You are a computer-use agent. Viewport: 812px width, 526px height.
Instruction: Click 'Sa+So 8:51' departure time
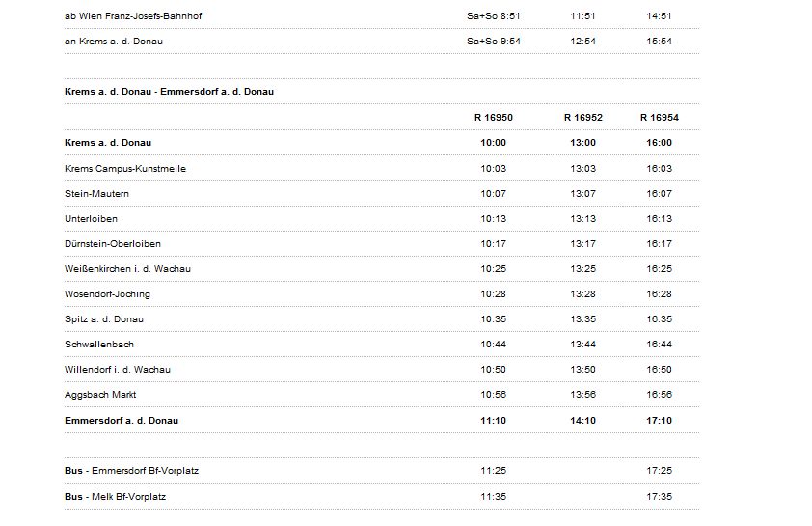pos(493,16)
